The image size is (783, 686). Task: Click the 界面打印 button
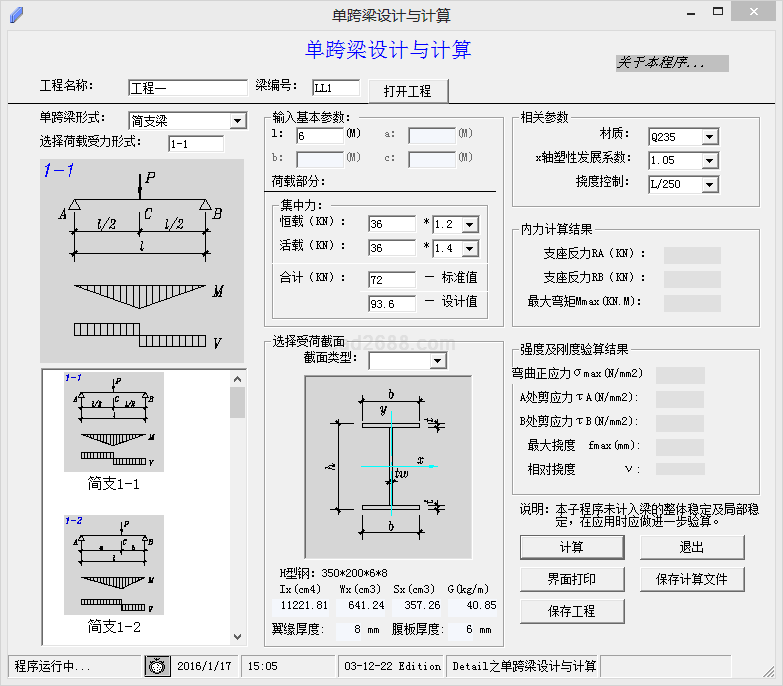[572, 579]
